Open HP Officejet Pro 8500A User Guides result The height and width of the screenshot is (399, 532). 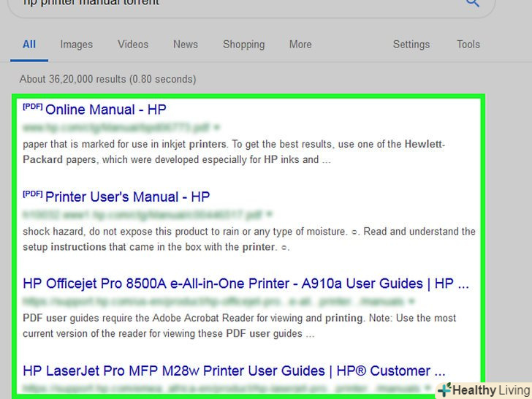(x=246, y=284)
